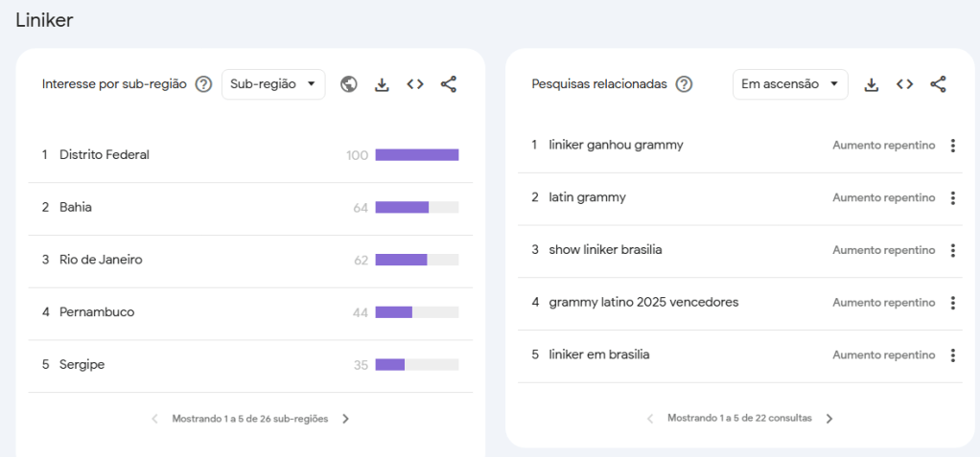Click value 35 for Sergipe
The height and width of the screenshot is (457, 980).
pos(361,365)
